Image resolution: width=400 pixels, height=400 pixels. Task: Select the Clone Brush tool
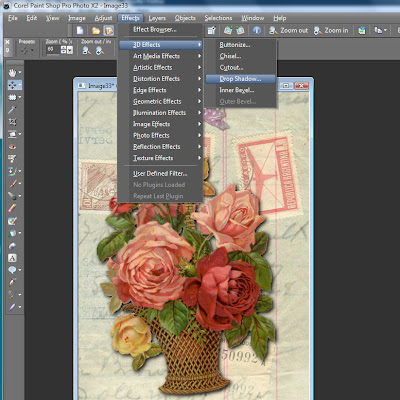point(12,171)
